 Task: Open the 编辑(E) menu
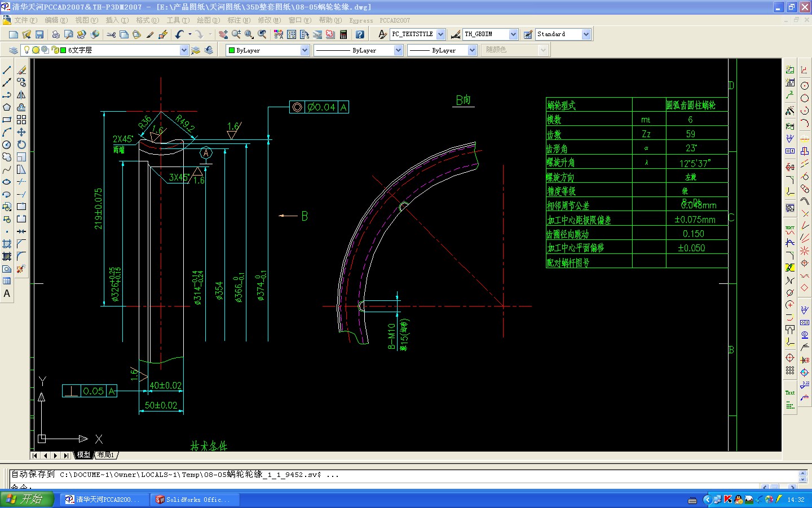[56, 20]
